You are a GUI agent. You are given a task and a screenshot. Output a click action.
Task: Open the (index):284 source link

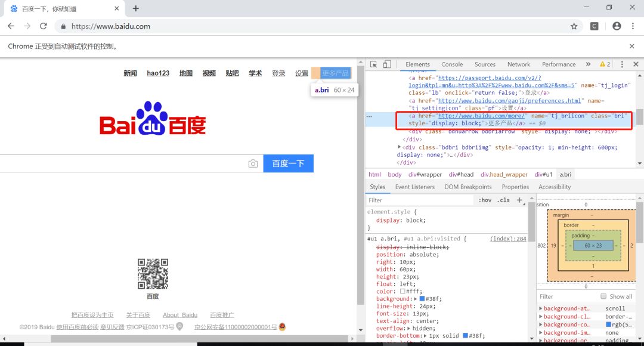coord(508,239)
